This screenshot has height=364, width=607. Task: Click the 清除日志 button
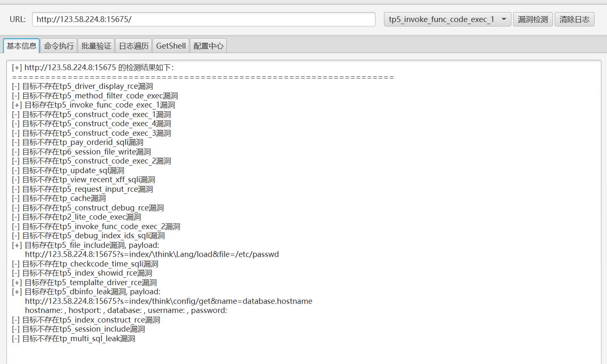coord(575,20)
